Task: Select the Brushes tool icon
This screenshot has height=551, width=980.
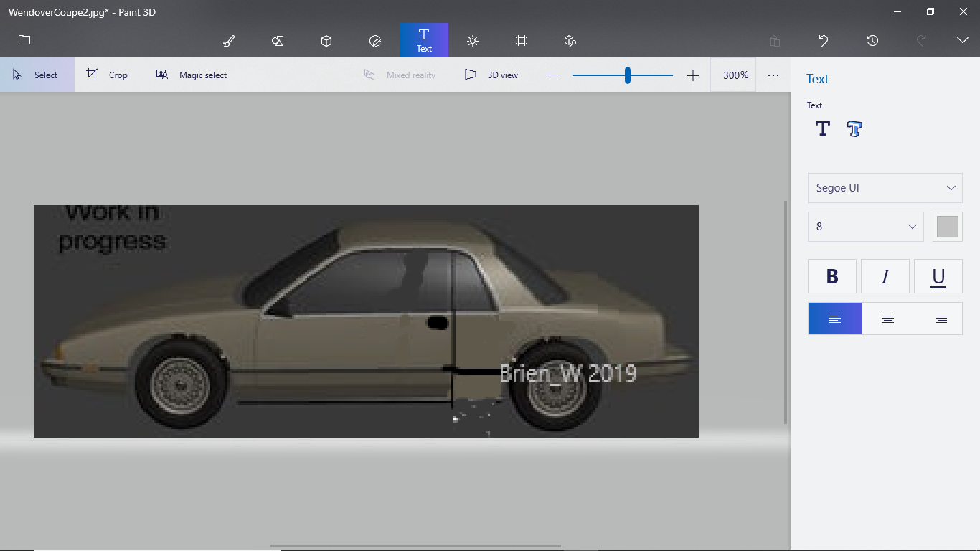Action: (229, 41)
